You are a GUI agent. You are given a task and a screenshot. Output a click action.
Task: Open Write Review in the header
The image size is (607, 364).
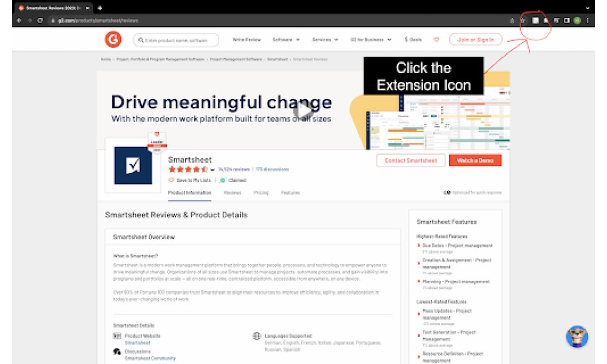(246, 39)
